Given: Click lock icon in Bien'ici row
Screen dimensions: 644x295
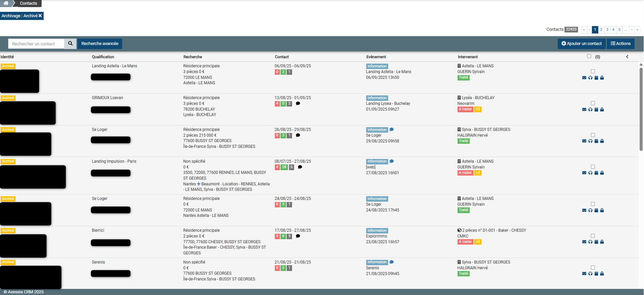Looking at the screenshot, I should [x=602, y=242].
